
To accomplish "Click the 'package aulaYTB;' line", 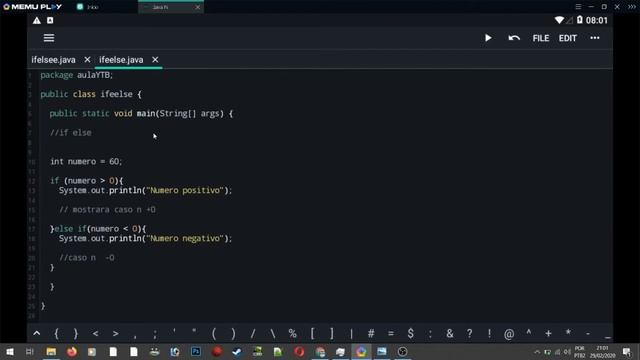I will point(76,75).
